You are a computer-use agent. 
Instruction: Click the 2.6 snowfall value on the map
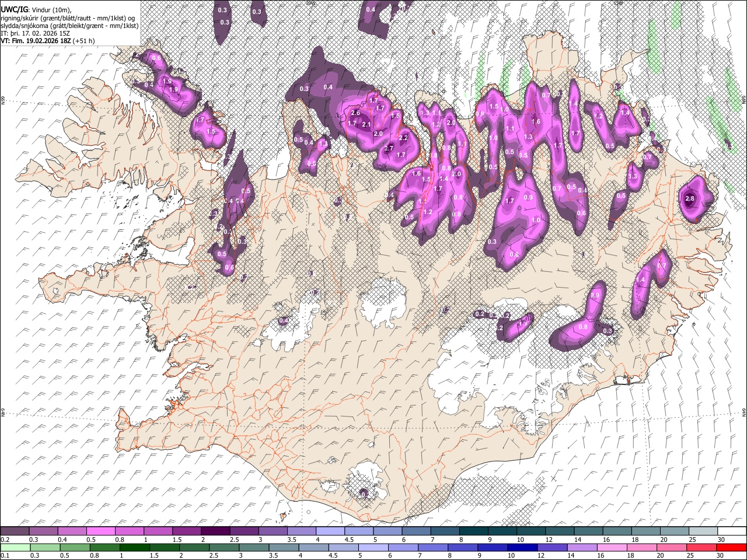pos(355,113)
